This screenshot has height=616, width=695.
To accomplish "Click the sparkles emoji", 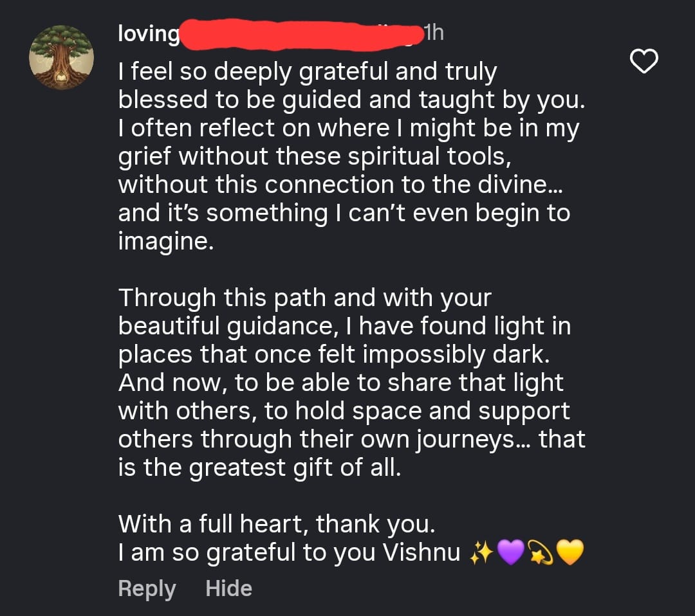I will point(482,553).
